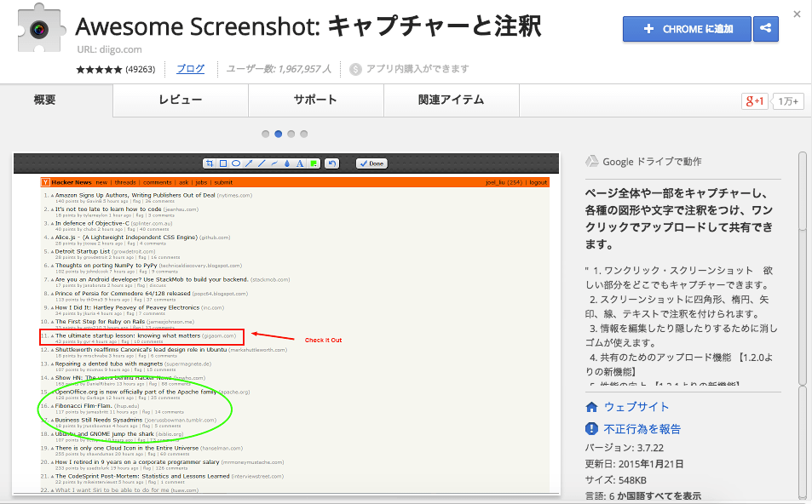
Task: Click the 'ユーザー数: 1,967,957 人' text
Action: click(x=279, y=69)
